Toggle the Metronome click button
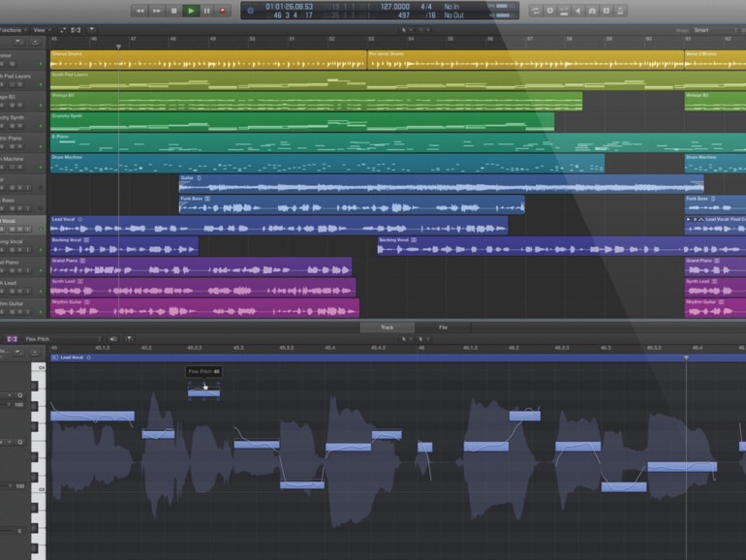This screenshot has width=746, height=560. pyautogui.click(x=620, y=11)
